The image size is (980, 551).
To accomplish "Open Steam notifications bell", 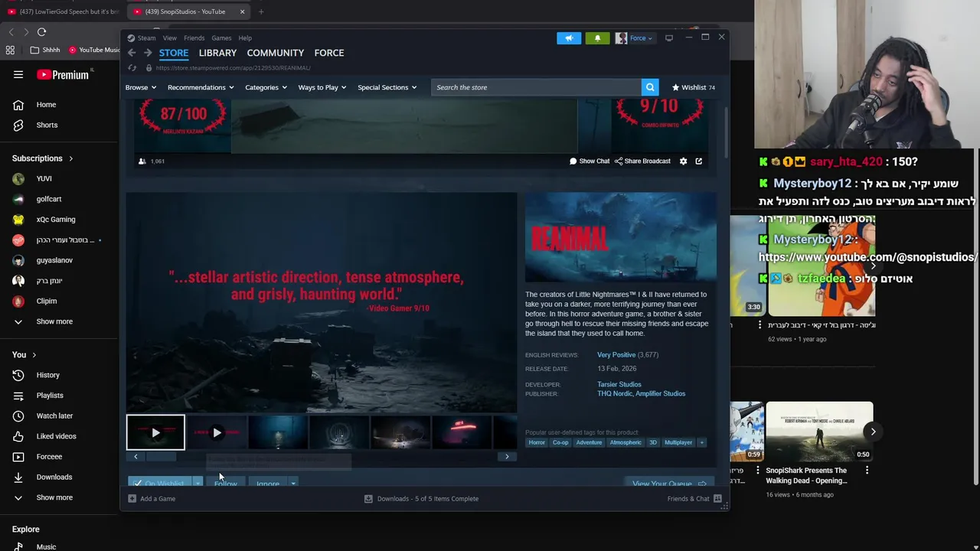I will 597,38.
